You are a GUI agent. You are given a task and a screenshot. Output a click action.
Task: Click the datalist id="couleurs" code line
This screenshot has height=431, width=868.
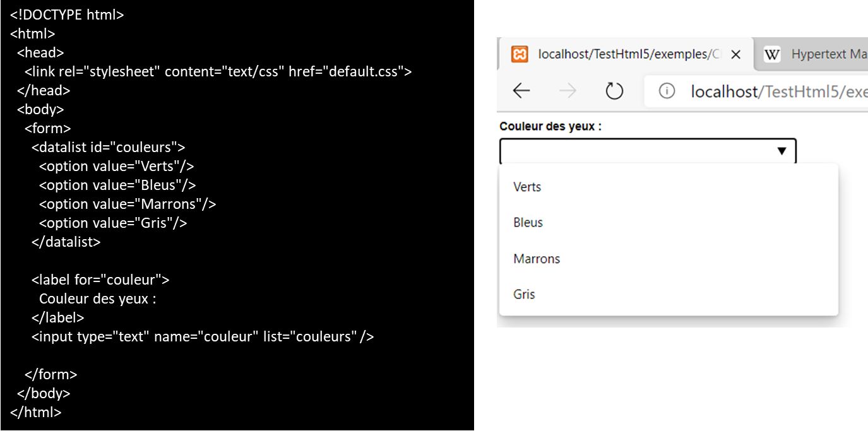tap(109, 147)
